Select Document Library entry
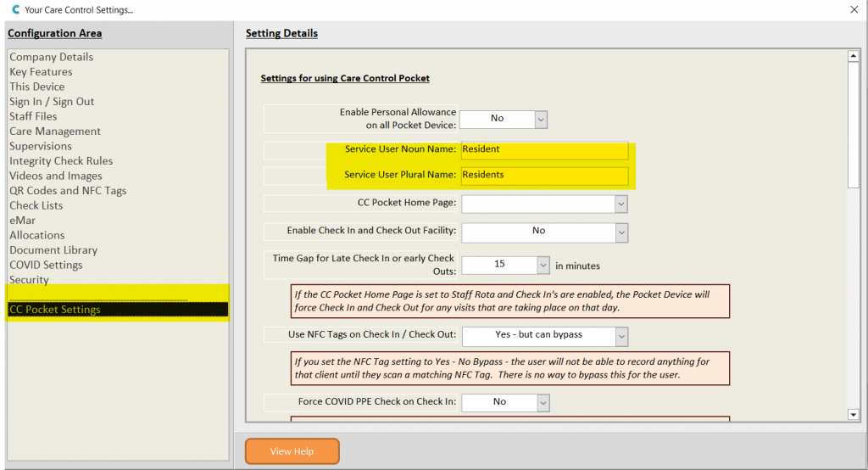Image resolution: width=868 pixels, height=470 pixels. point(53,250)
